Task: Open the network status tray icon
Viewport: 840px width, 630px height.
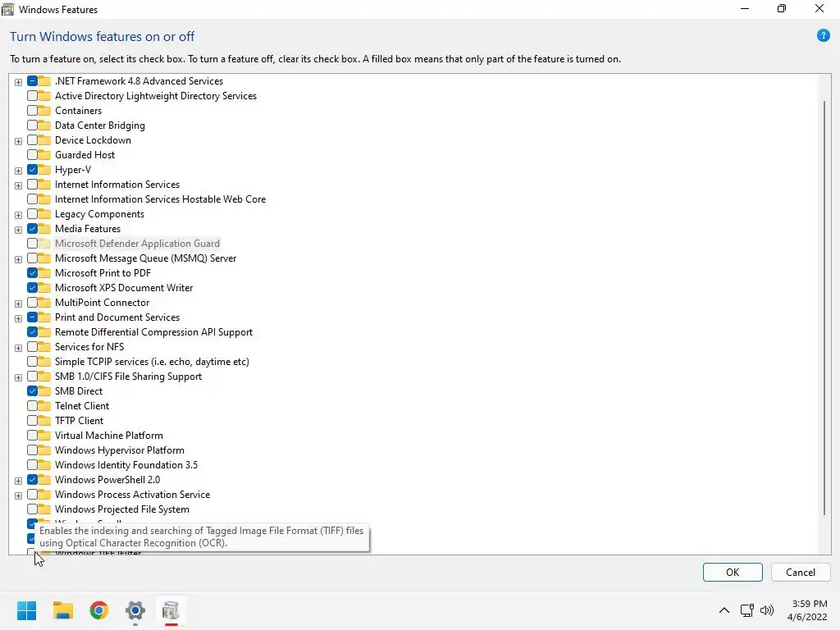Action: click(746, 610)
